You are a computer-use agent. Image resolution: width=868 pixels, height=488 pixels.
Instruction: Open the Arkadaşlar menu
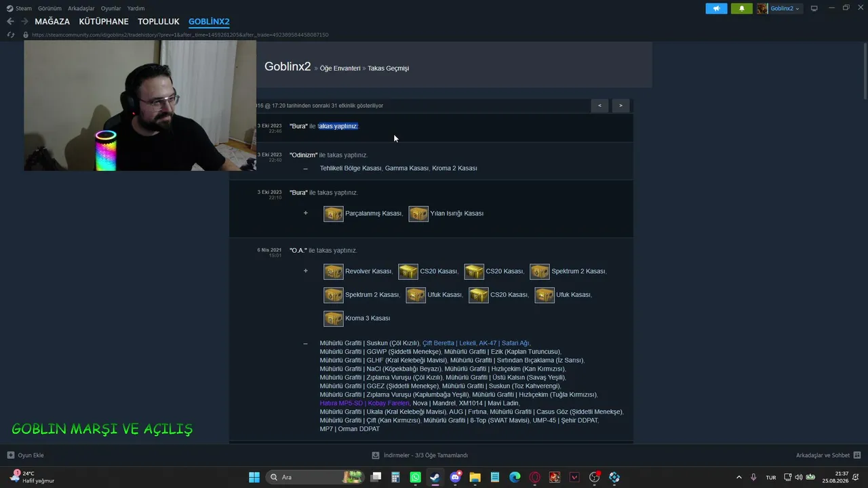coord(81,8)
